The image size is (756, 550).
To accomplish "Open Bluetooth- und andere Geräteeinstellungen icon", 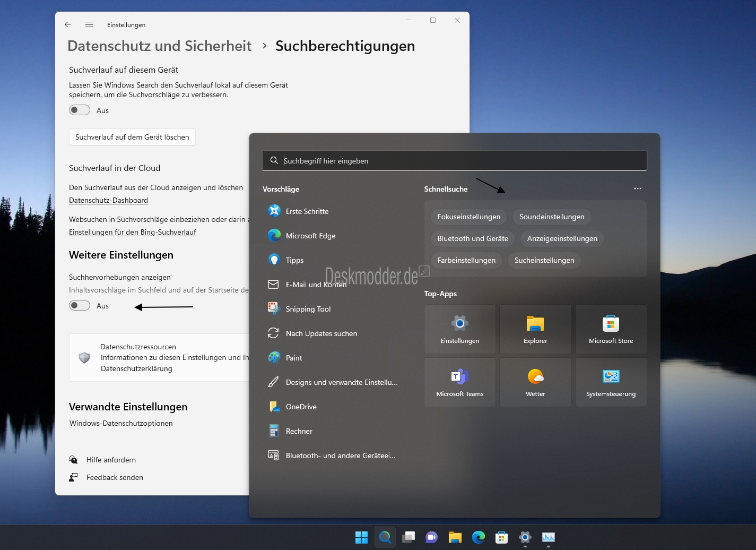I will tap(274, 456).
